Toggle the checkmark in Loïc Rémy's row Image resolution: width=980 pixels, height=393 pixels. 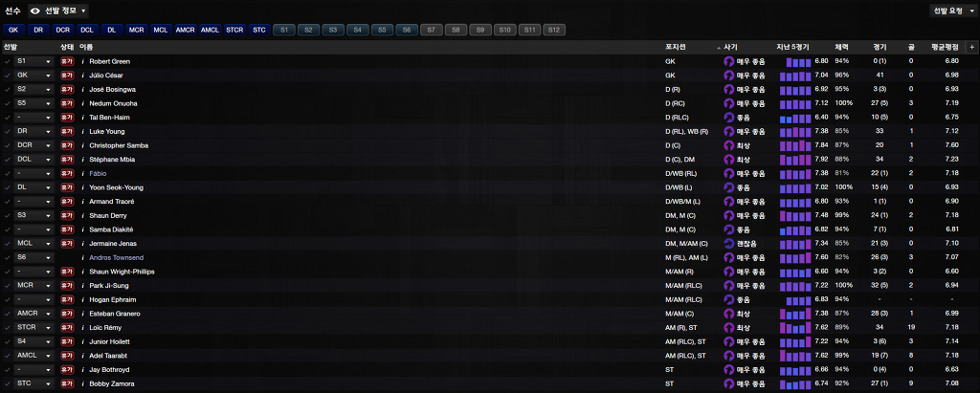click(8, 327)
